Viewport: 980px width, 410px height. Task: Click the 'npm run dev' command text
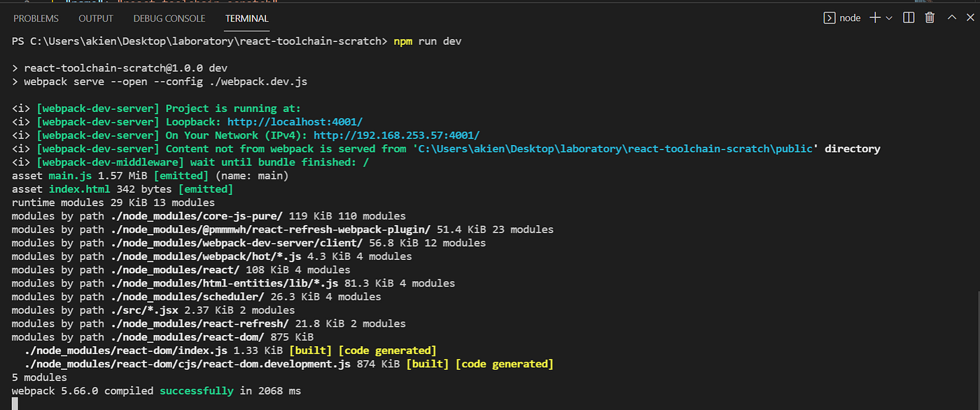[x=428, y=41]
